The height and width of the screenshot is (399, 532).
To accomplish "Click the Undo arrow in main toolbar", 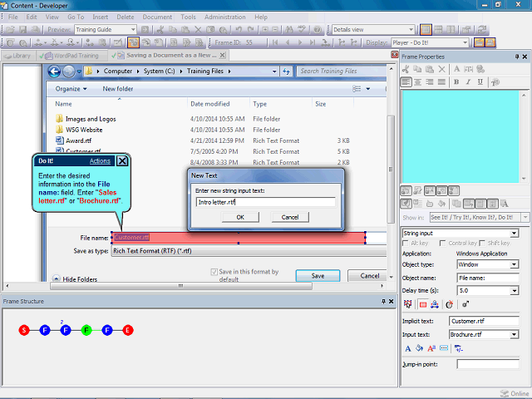I will click(239, 30).
